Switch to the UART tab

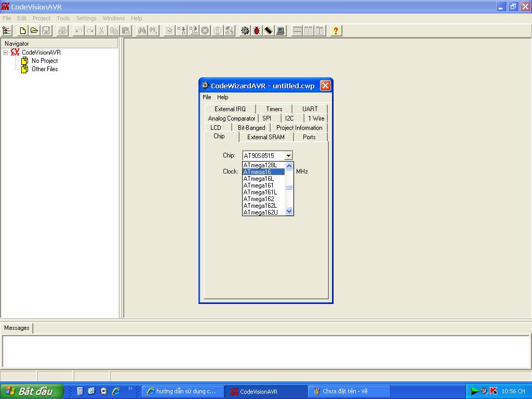[x=310, y=109]
